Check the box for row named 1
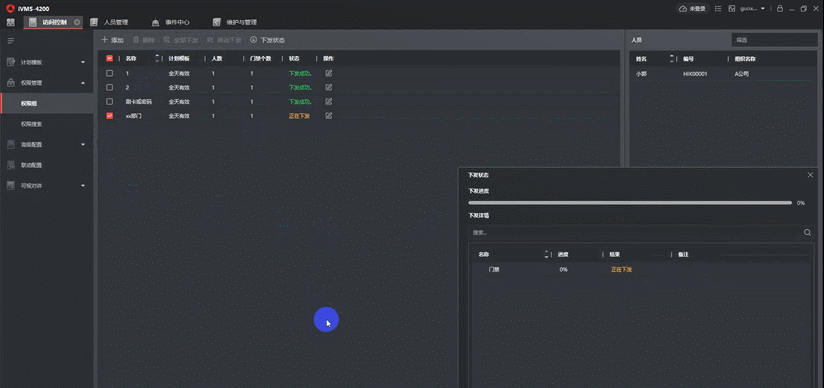This screenshot has width=824, height=388. click(x=109, y=73)
